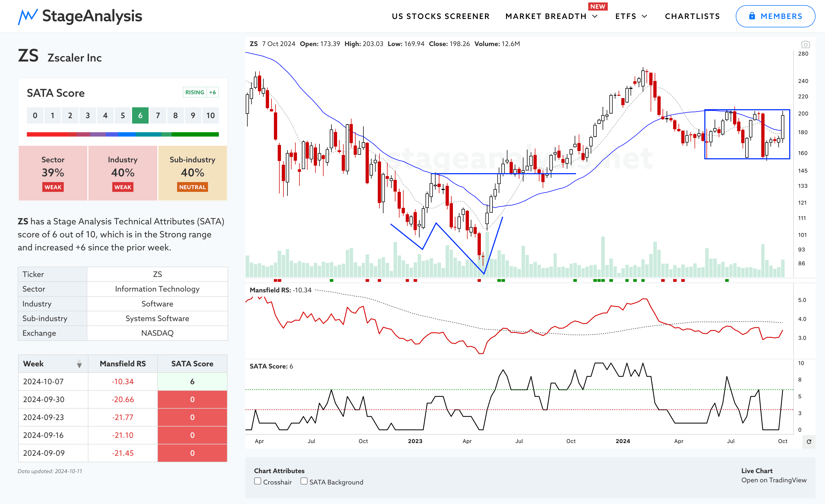Click the -10.34 Mansfield RS cell
The image size is (825, 504).
(123, 382)
